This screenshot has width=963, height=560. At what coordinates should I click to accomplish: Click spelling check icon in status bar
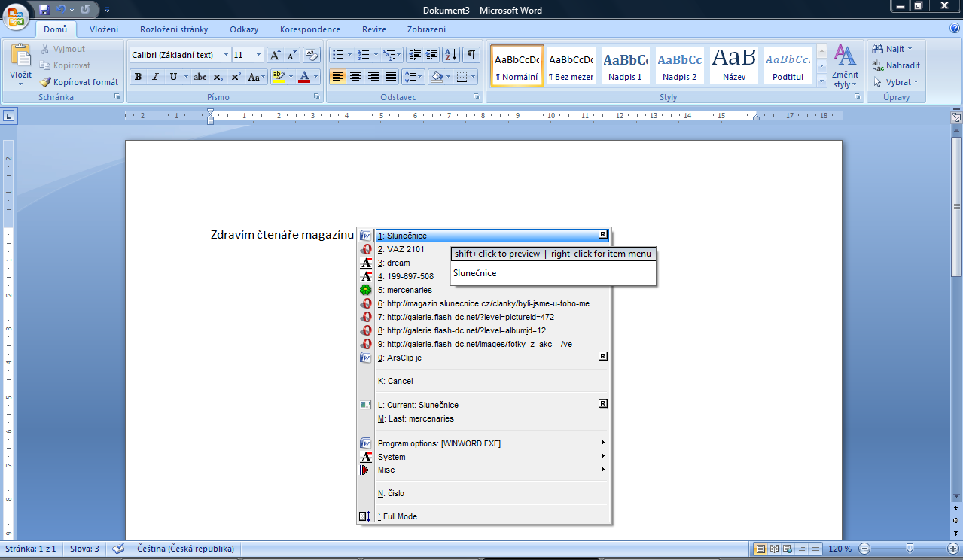(118, 549)
